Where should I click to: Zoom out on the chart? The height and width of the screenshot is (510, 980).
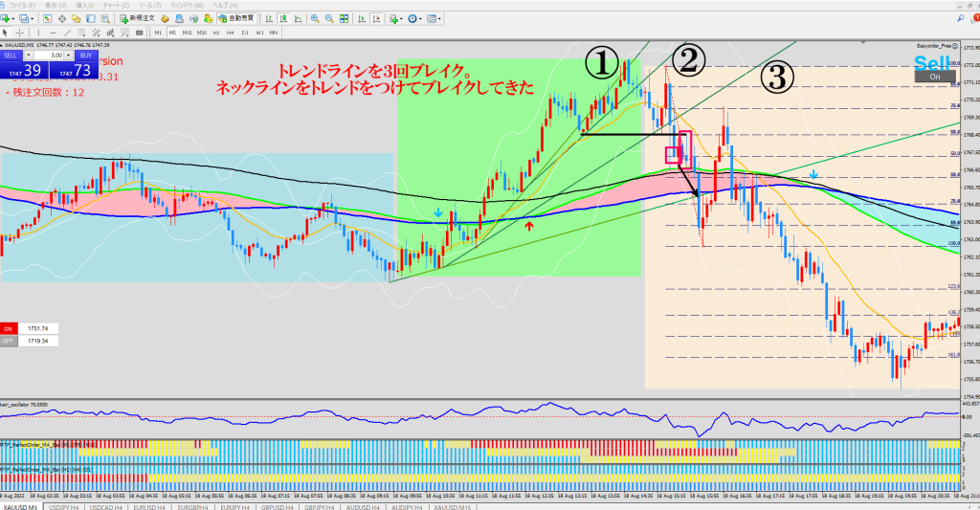point(329,19)
